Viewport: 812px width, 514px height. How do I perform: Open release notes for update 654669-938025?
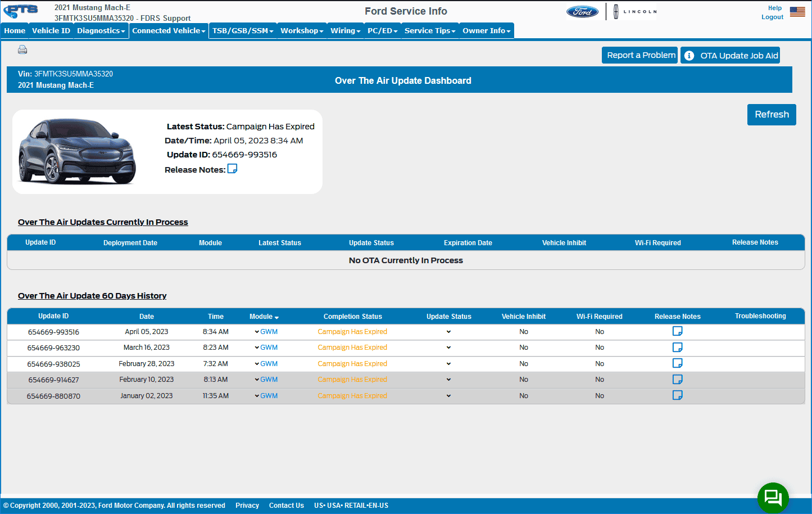677,363
